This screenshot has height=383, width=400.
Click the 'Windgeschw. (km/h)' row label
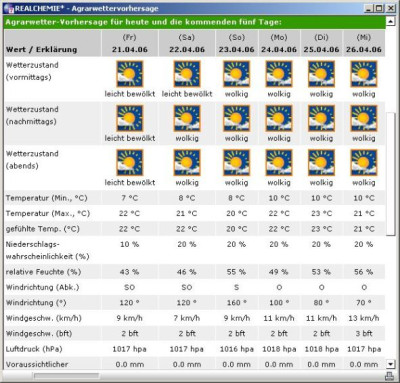coord(43,318)
